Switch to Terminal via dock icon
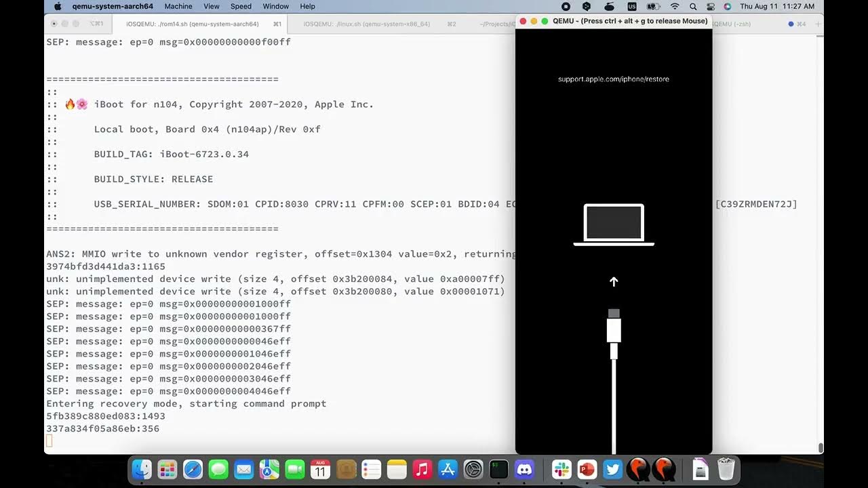This screenshot has width=868, height=488. click(499, 469)
